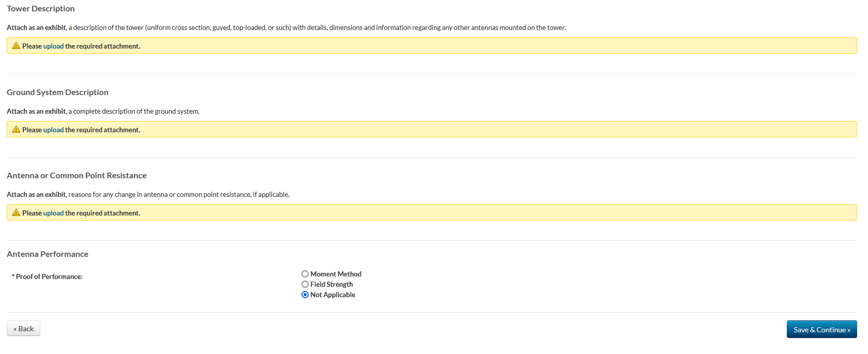Select the Not Applicable radio option
Screen dimensions: 868x354
(x=305, y=295)
